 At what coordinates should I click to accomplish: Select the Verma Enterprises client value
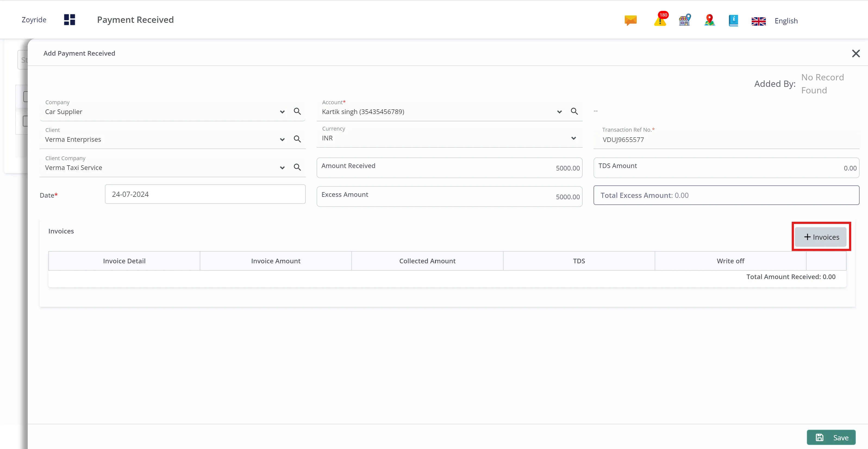73,139
